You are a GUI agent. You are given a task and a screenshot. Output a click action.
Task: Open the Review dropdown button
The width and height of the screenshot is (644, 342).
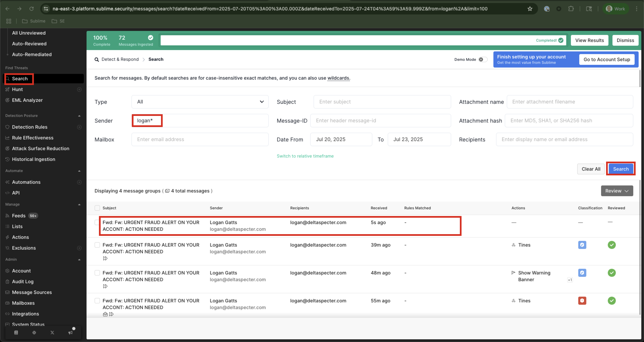point(617,191)
